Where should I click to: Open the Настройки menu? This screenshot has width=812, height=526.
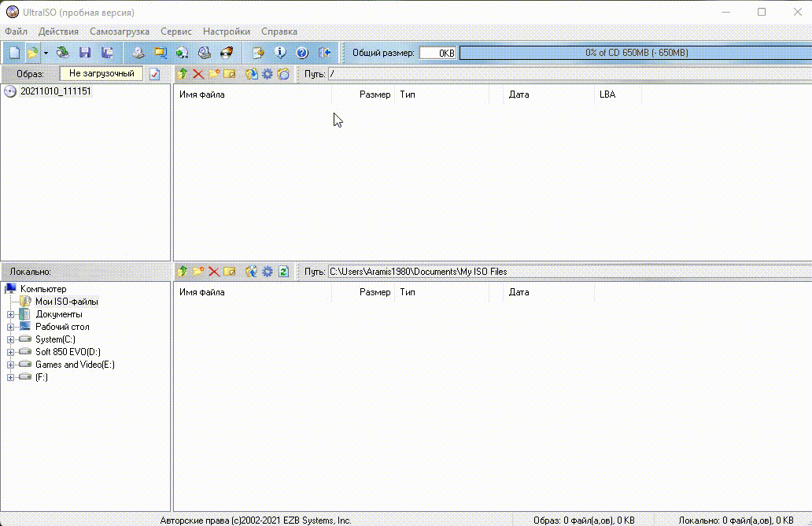click(227, 31)
